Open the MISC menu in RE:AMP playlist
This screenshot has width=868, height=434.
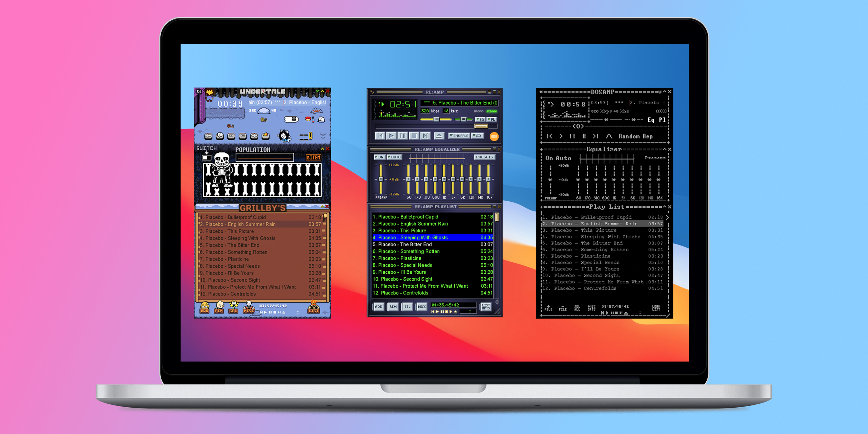click(x=422, y=307)
